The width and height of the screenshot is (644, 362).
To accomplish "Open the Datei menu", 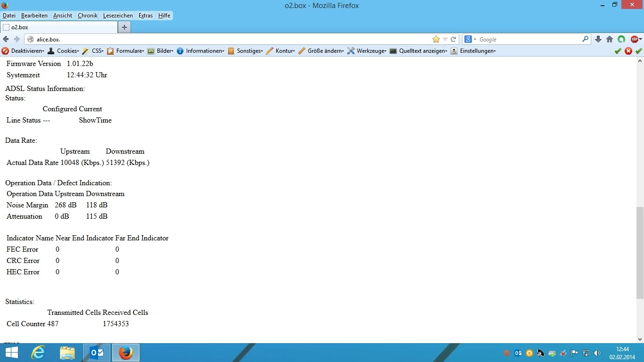I will pyautogui.click(x=9, y=16).
